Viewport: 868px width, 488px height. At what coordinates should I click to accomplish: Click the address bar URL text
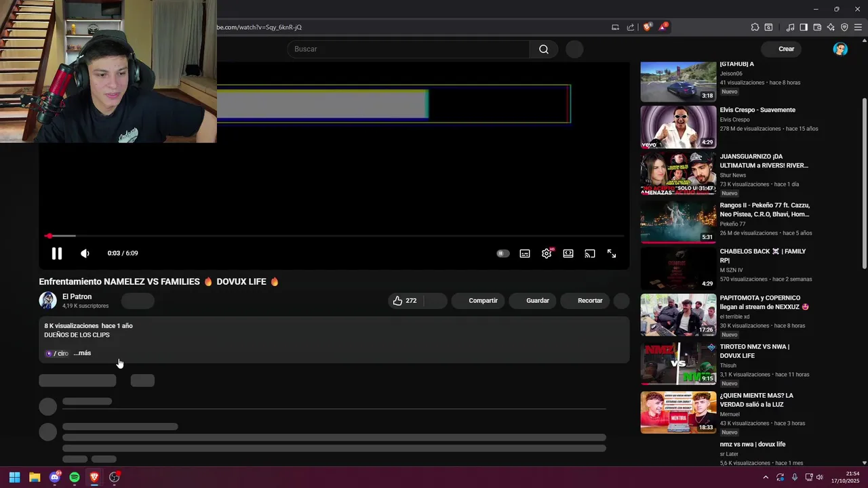(260, 27)
